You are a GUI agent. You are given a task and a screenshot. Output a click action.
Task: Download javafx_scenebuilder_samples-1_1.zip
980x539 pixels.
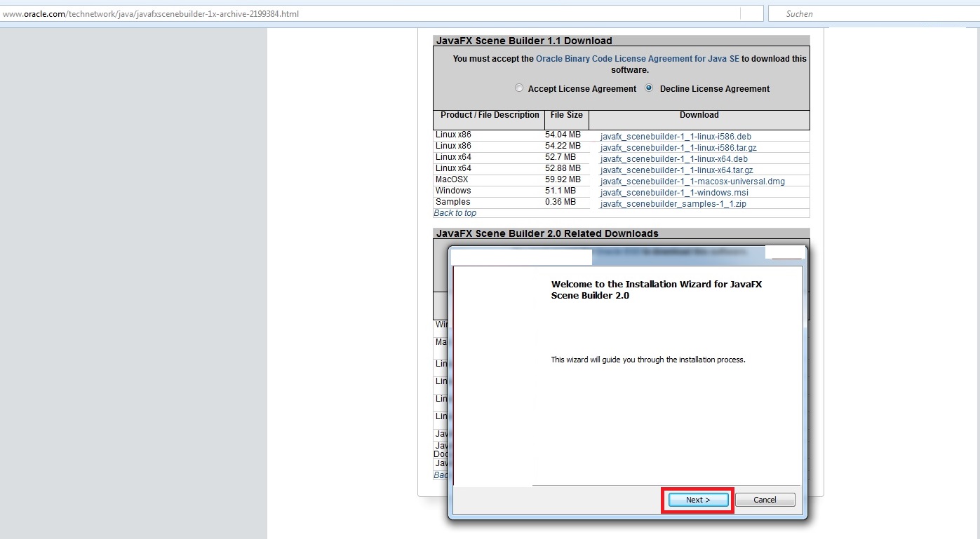(x=673, y=204)
